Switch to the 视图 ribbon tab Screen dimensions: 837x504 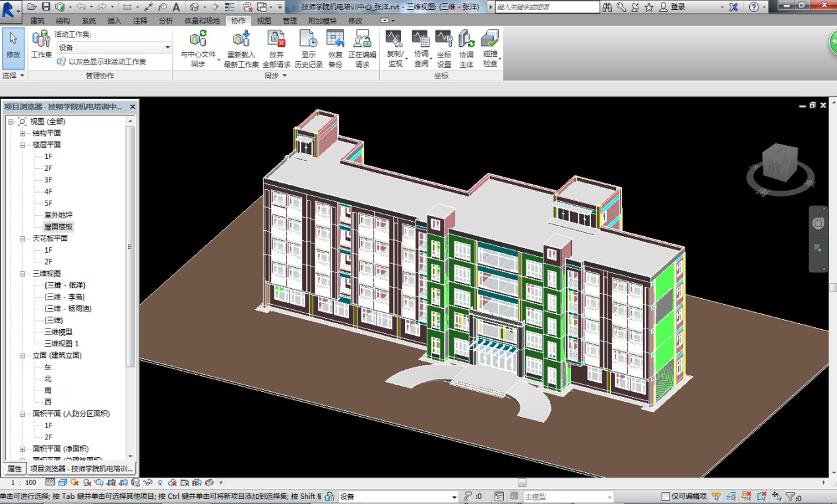[264, 20]
